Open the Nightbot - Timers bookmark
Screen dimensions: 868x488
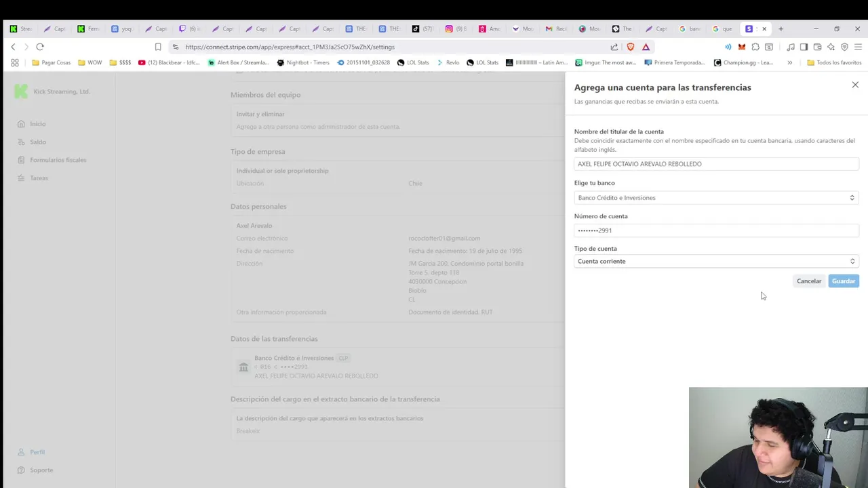[303, 62]
